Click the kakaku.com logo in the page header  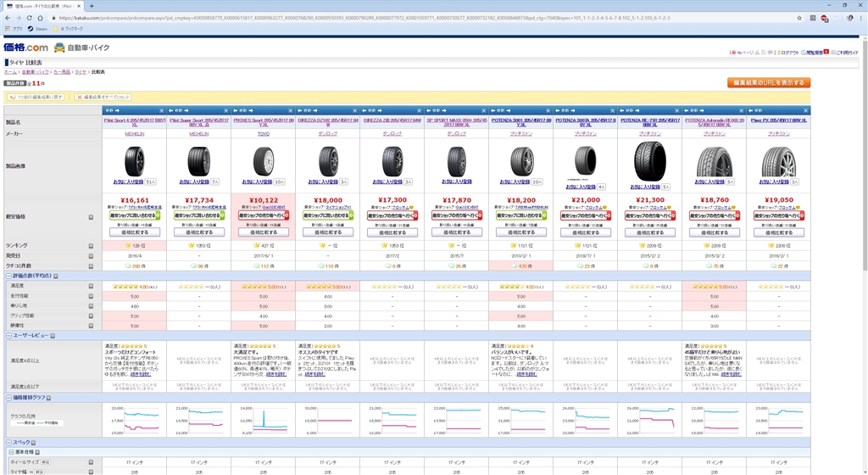(x=25, y=47)
